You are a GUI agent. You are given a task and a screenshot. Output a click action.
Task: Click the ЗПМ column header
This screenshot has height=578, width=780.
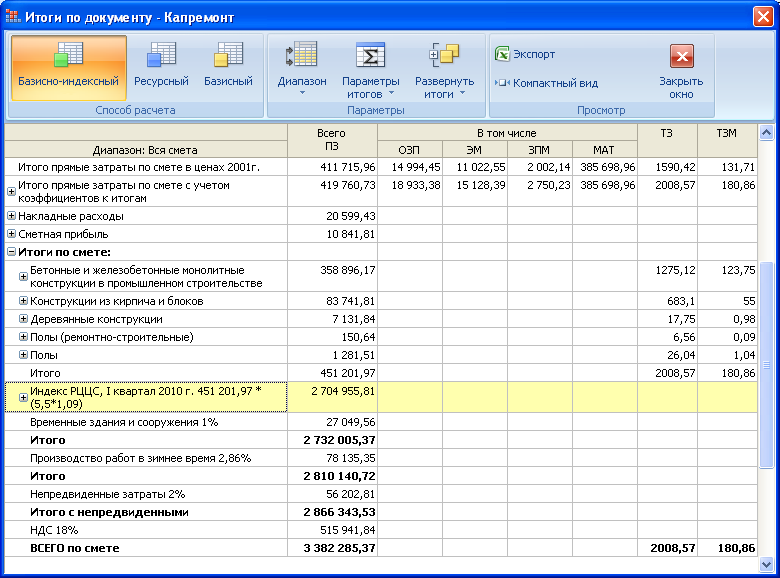pos(540,149)
